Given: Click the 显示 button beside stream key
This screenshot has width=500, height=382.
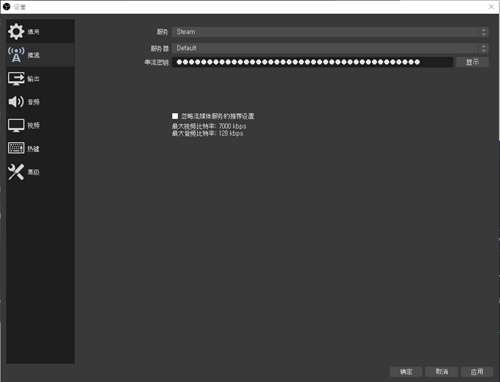Looking at the screenshot, I should [x=472, y=62].
